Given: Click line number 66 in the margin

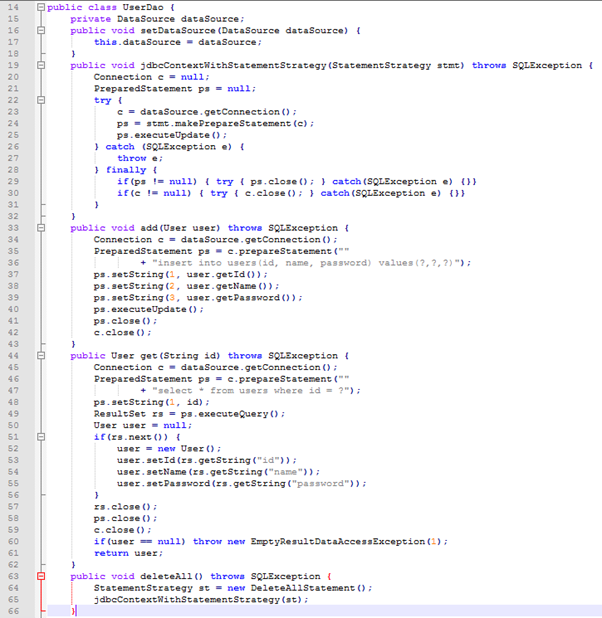Looking at the screenshot, I should coord(13,611).
